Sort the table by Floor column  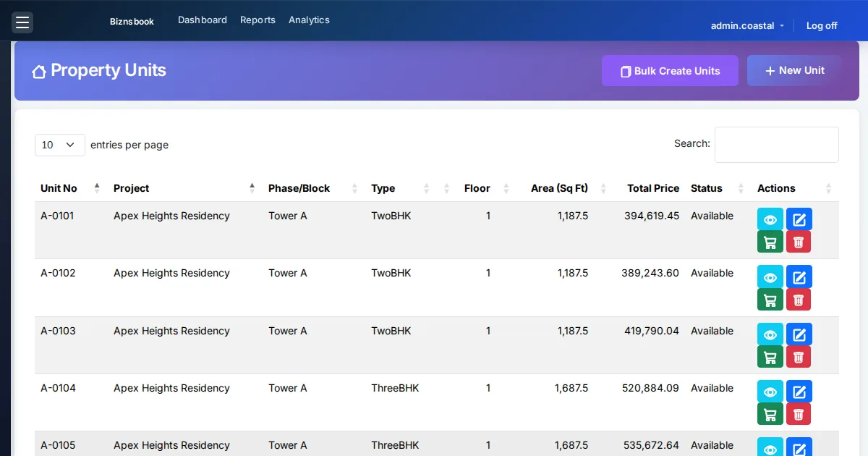click(x=485, y=188)
